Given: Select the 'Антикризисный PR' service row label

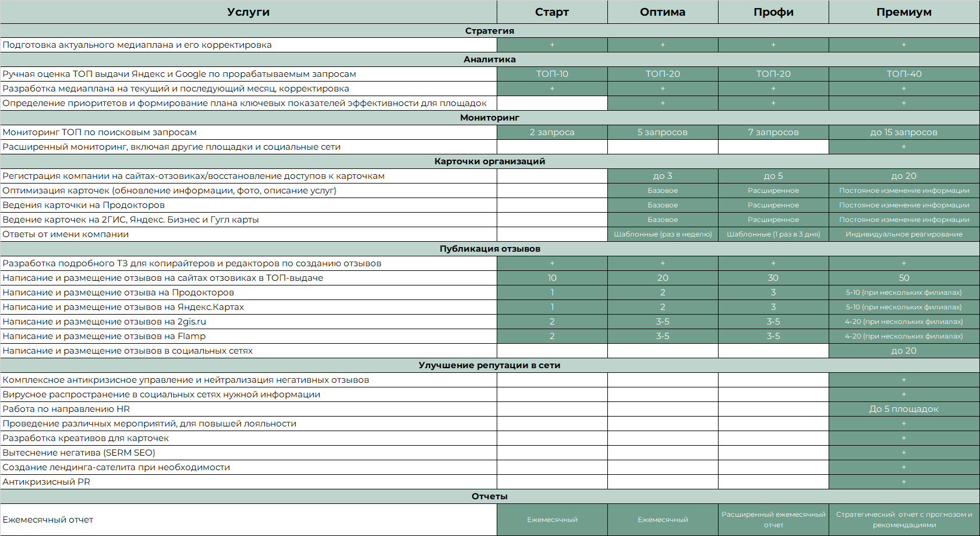Looking at the screenshot, I should pos(47,482).
